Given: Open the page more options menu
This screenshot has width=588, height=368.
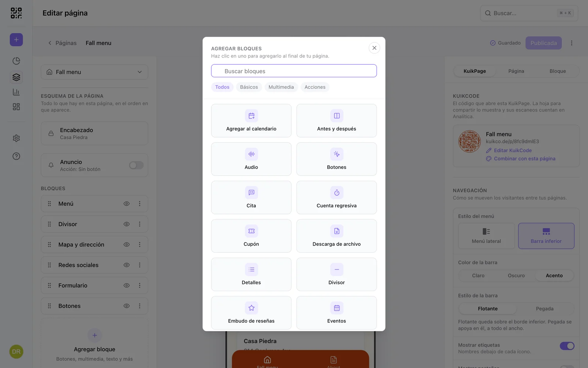Looking at the screenshot, I should click(x=571, y=43).
